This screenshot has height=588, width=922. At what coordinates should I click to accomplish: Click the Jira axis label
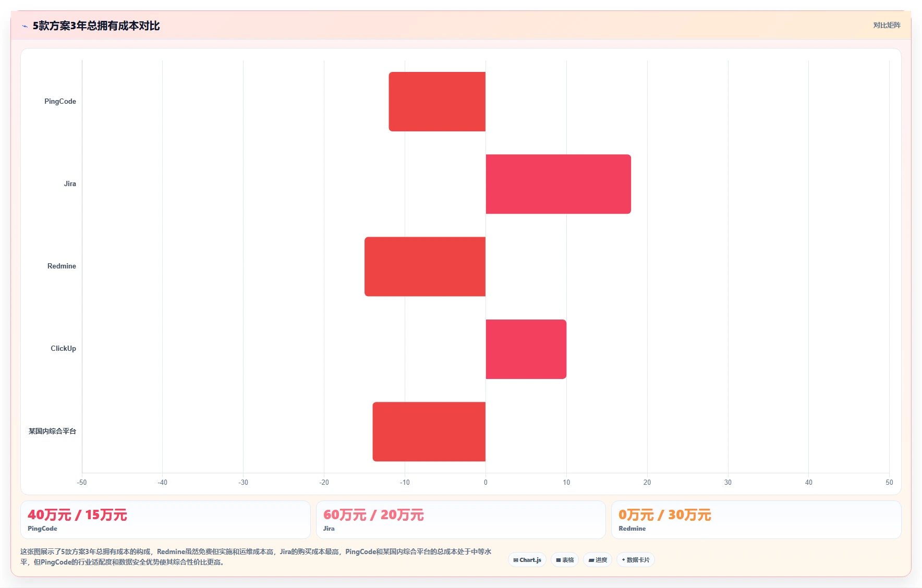[70, 183]
